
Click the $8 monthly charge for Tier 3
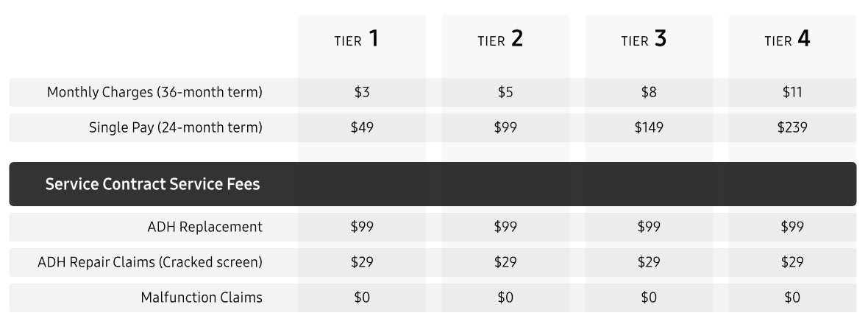click(x=649, y=93)
